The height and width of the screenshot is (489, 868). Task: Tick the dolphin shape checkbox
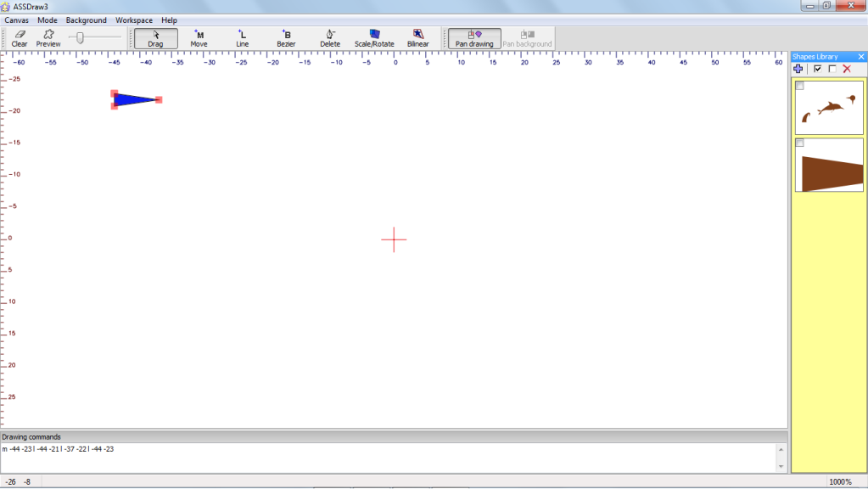(x=800, y=86)
